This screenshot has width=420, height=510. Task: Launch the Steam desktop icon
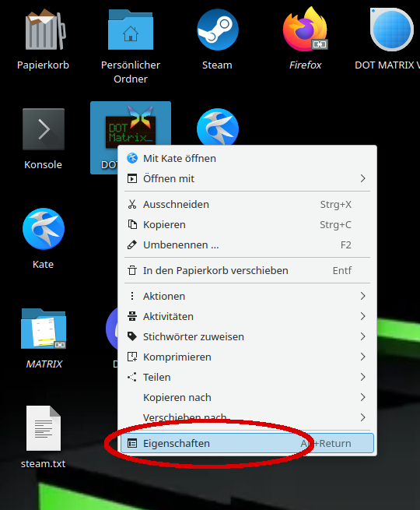pos(217,30)
